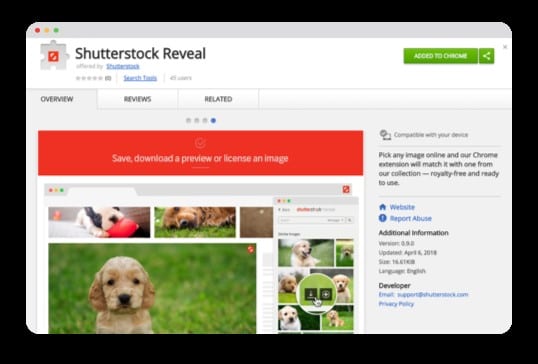Viewport: 538px width, 364px height.
Task: Click the Shutterstock Reveal puzzle-piece extension icon
Action: (54, 56)
